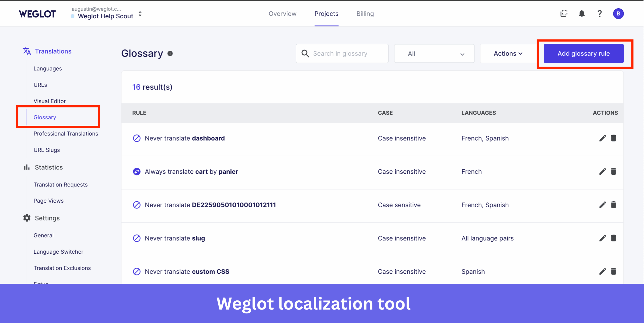Click the Weglot Help Scout project name

click(x=105, y=16)
